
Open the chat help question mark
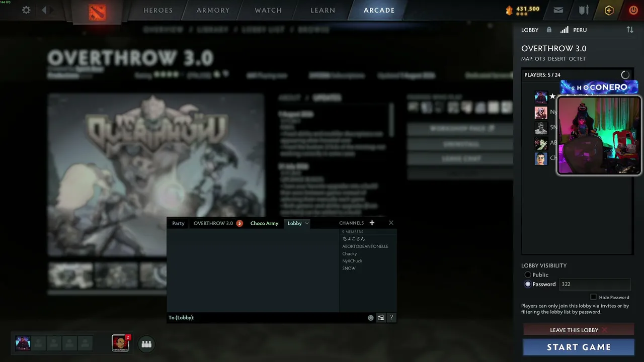[391, 318]
